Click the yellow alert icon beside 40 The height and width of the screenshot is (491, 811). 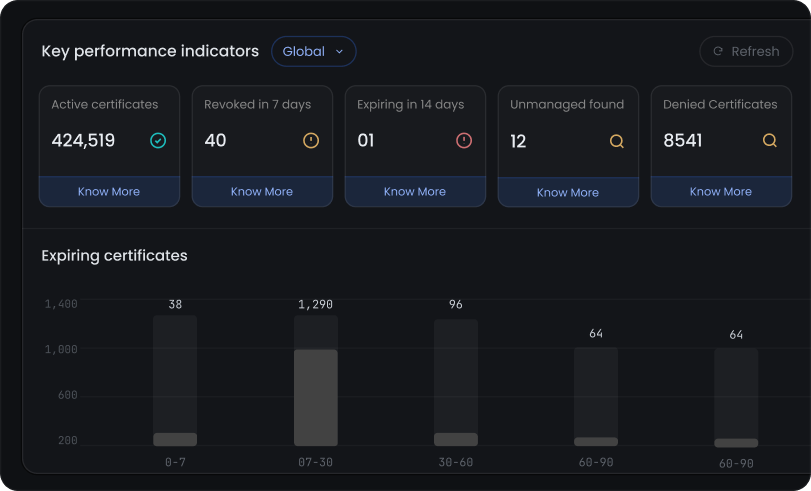311,140
